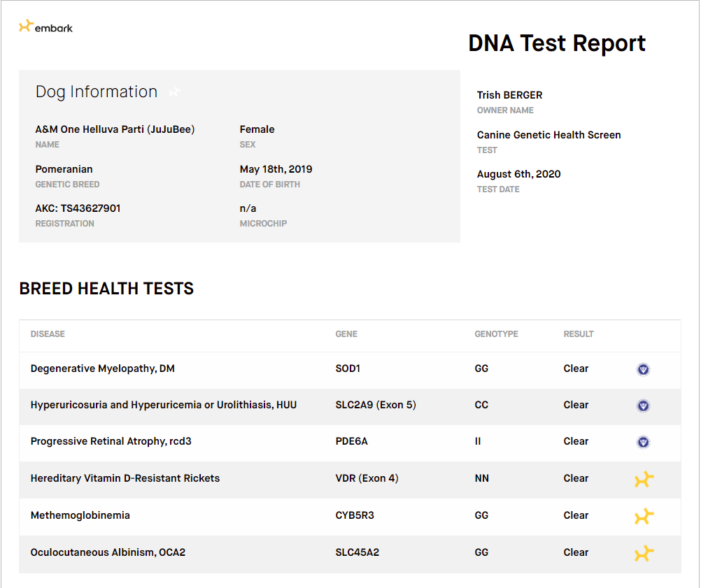Click the PDE6A gene cell
Screen dimensions: 701x588
351,441
